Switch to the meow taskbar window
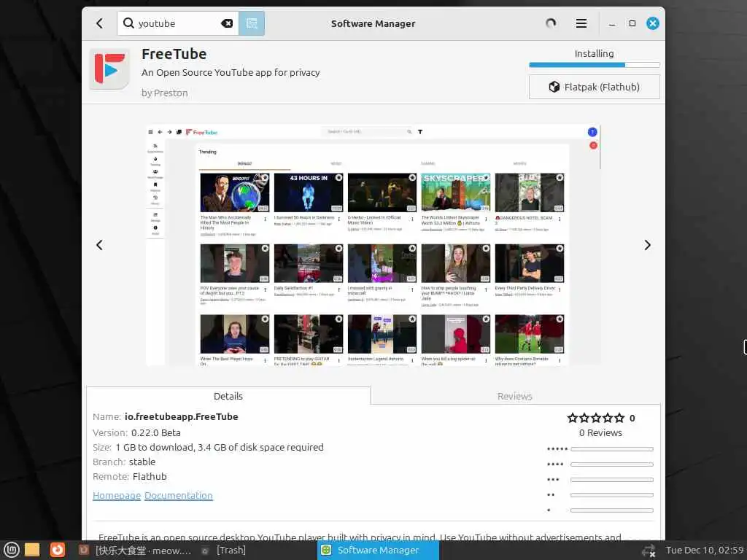Viewport: 747px width, 560px height. [x=135, y=551]
